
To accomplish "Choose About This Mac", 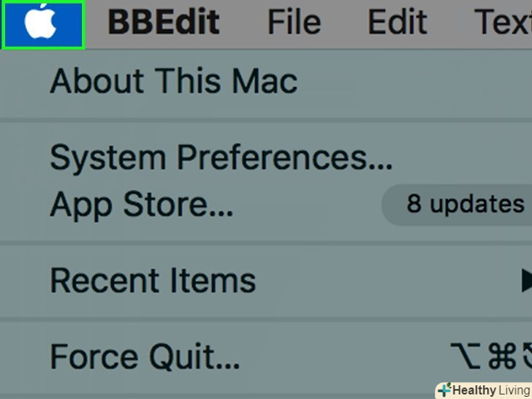I will (x=173, y=80).
